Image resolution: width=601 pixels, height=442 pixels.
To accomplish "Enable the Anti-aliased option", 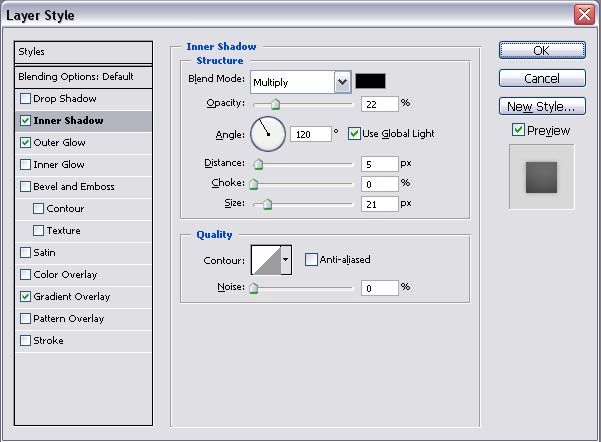I will [312, 260].
